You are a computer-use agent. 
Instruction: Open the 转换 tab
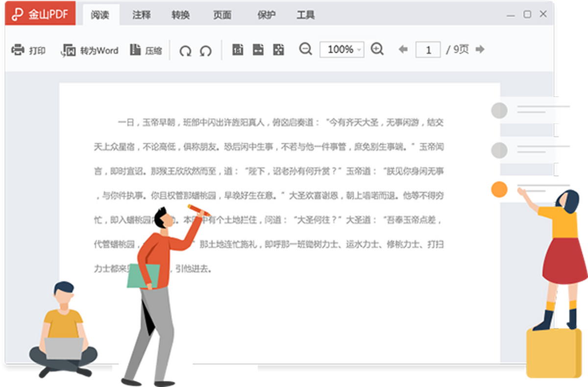point(180,15)
